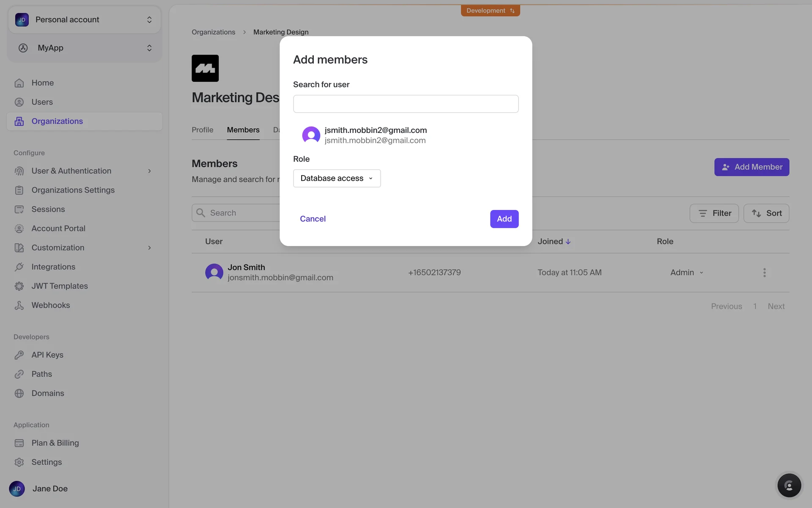Click the Webhooks icon in sidebar
The image size is (812, 508).
coord(19,305)
